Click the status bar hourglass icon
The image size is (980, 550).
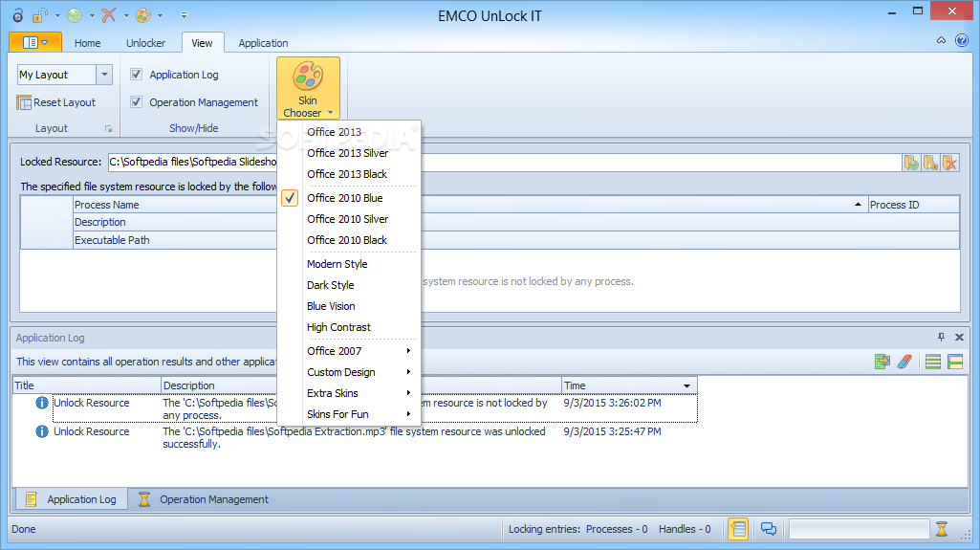click(942, 529)
